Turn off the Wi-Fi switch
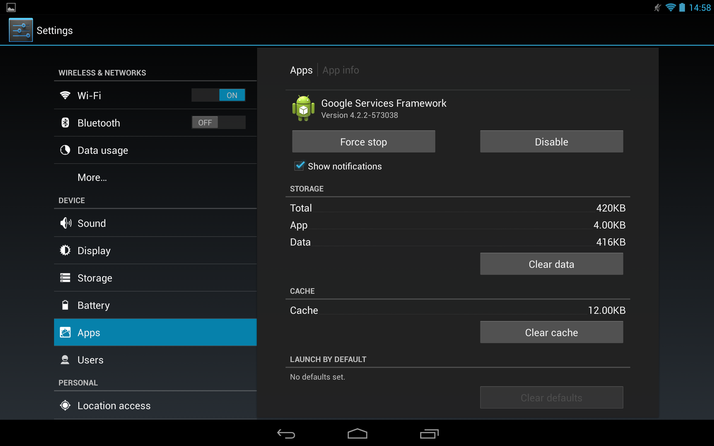Screen dimensions: 714x446 (x=218, y=95)
